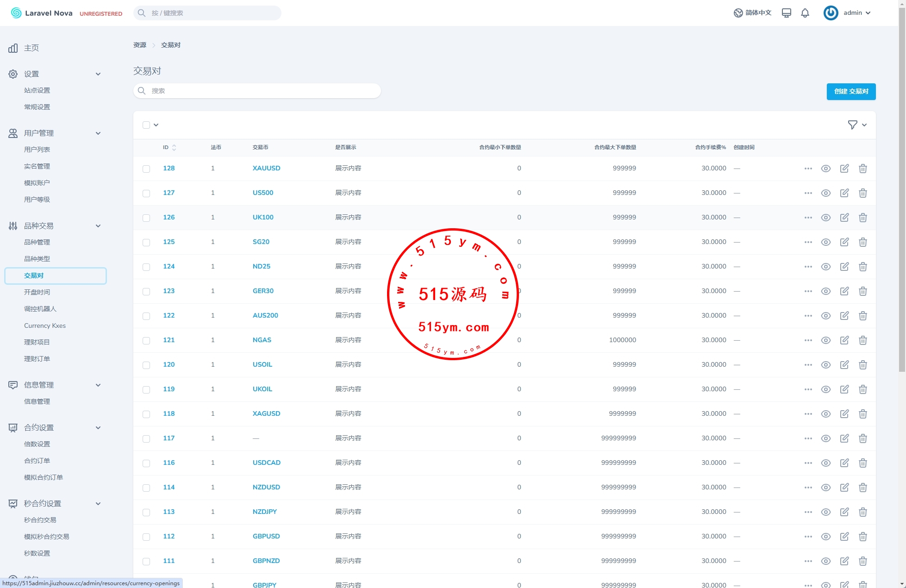
Task: Delete the USOIL row
Action: pyautogui.click(x=862, y=365)
